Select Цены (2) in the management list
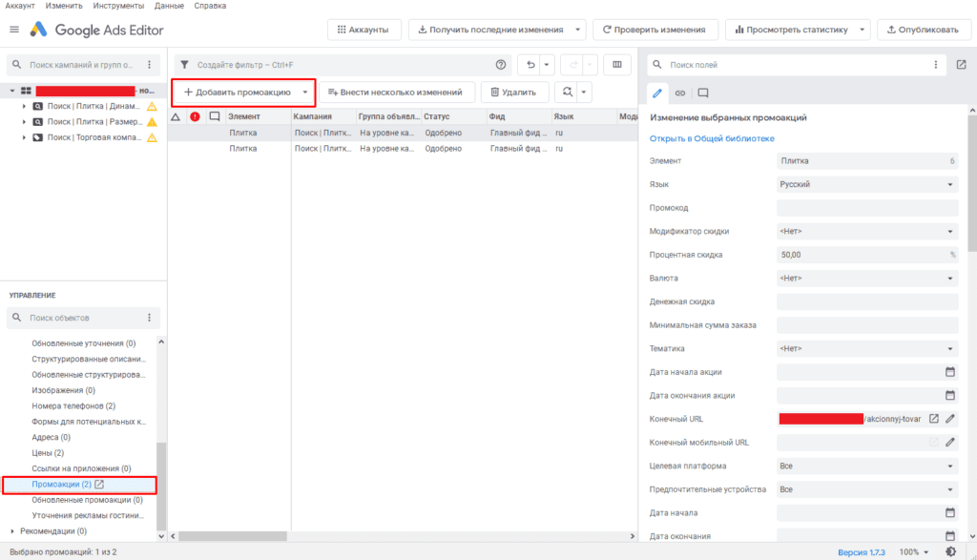Image resolution: width=977 pixels, height=560 pixels. [x=48, y=453]
